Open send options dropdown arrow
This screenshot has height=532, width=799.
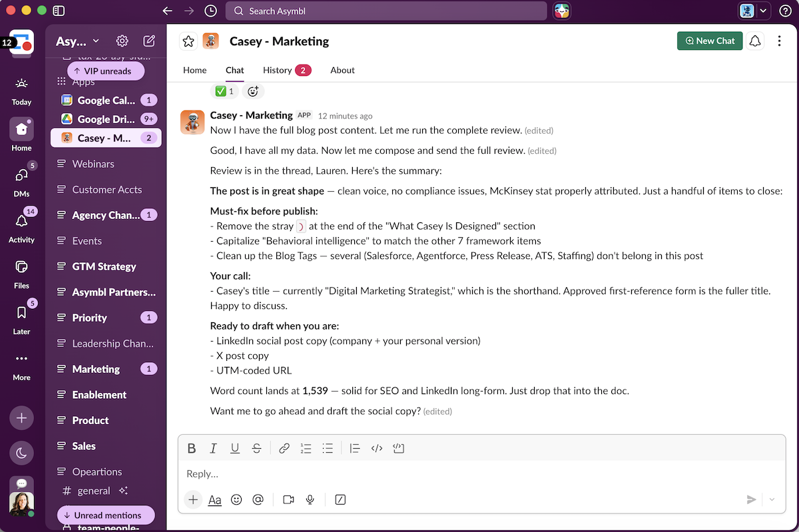772,499
